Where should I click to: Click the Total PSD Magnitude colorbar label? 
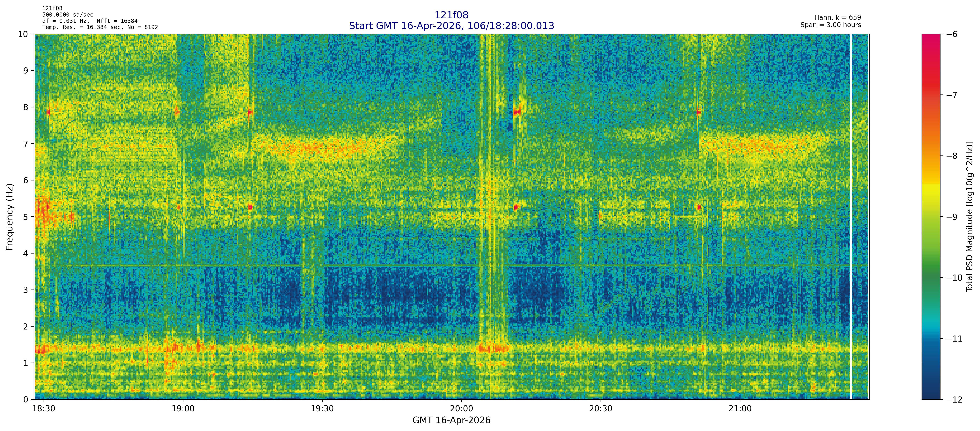point(969,217)
